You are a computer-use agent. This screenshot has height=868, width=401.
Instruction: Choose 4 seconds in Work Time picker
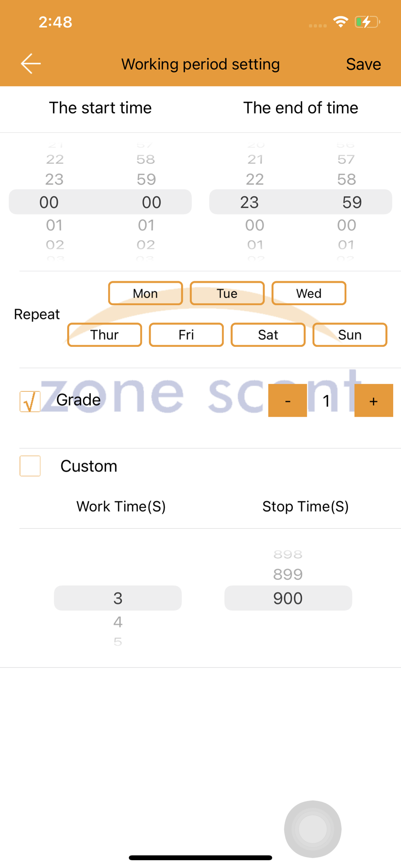coord(118,622)
